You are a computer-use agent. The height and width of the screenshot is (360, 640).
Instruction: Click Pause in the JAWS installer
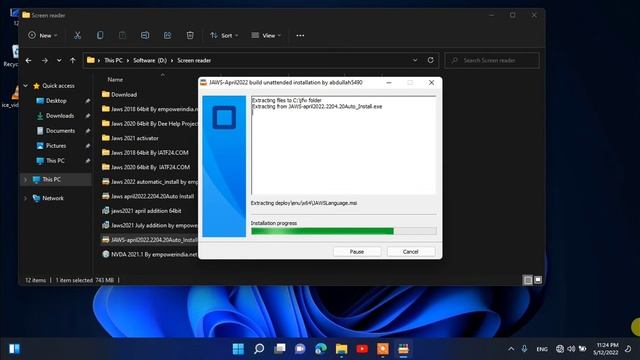click(357, 252)
